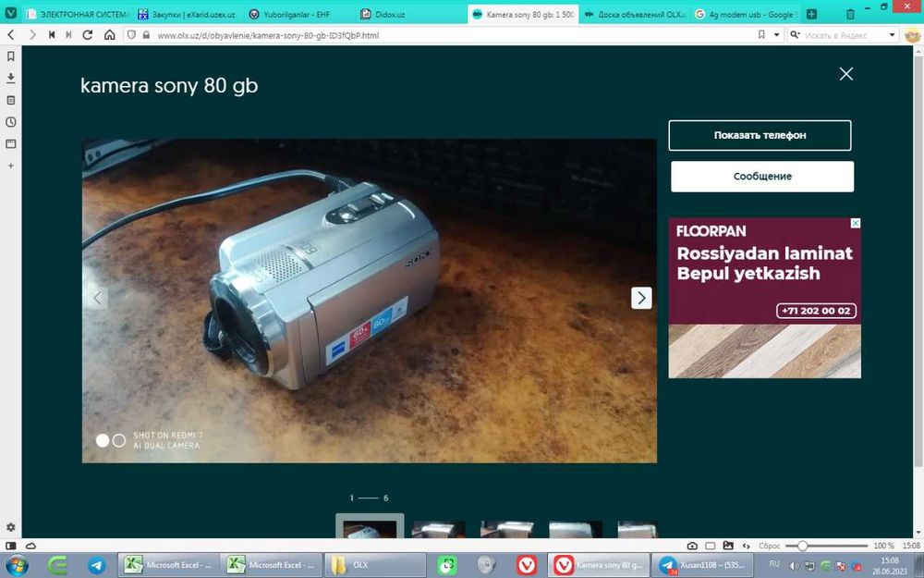This screenshot has width=924, height=578.
Task: Toggle images display in status bar
Action: point(728,547)
